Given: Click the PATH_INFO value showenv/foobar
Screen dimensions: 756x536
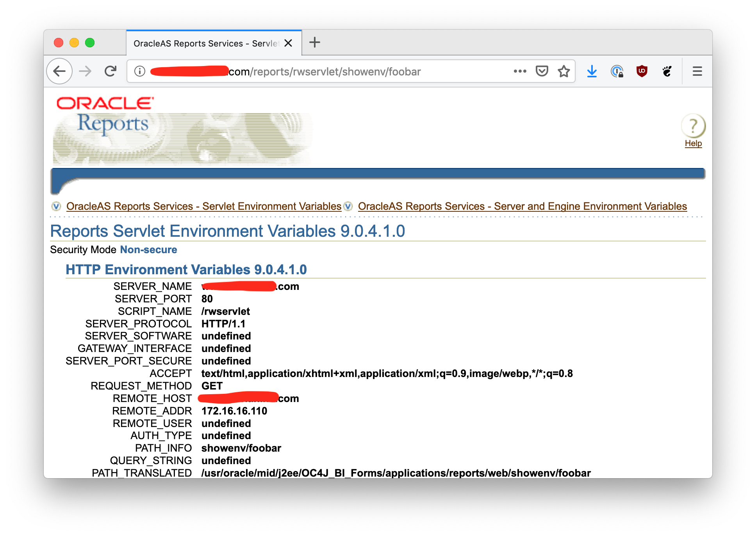Looking at the screenshot, I should tap(241, 448).
